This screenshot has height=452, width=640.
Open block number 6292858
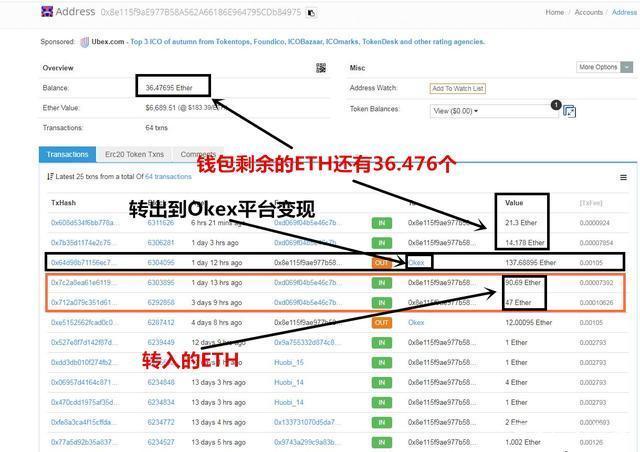click(x=160, y=303)
